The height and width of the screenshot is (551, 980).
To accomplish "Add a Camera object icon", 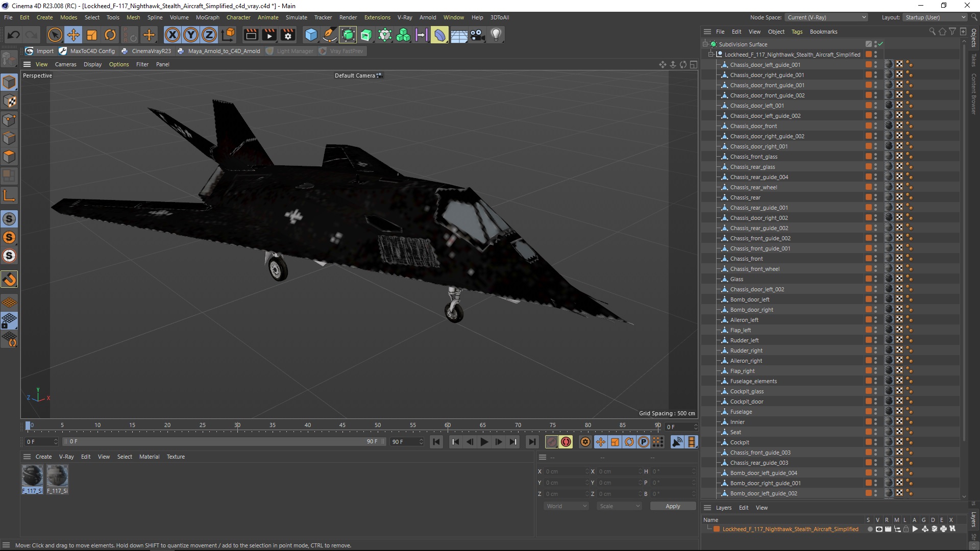I will 477,35.
